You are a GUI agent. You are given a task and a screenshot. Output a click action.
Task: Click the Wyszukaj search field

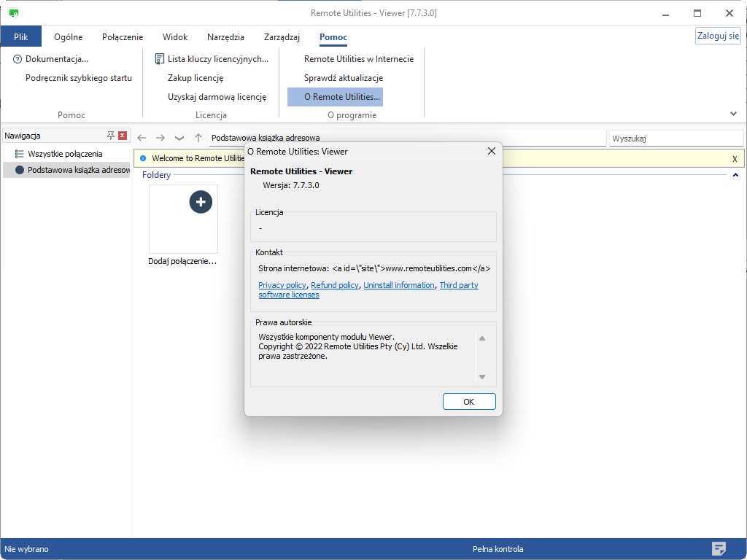click(676, 139)
